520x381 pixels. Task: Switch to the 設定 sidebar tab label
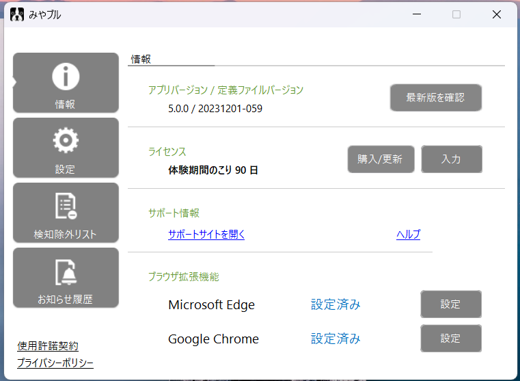tap(65, 169)
